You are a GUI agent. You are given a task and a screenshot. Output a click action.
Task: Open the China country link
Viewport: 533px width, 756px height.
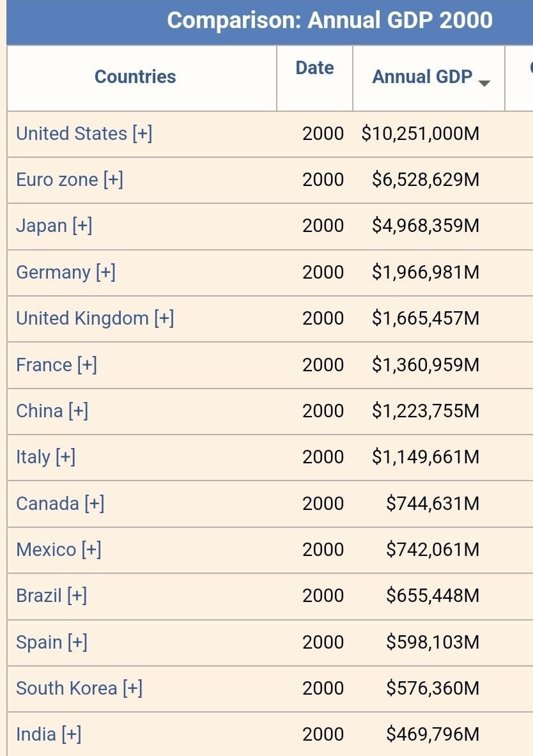pyautogui.click(x=39, y=411)
